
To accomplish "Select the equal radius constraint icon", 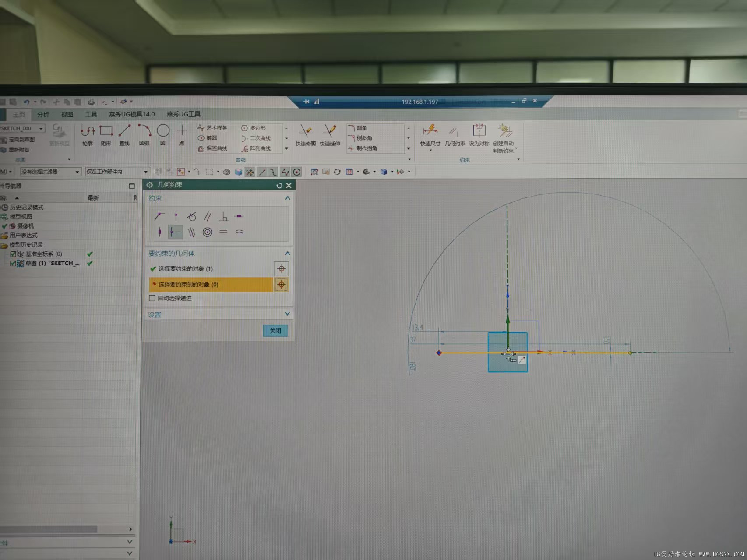I will pos(239,232).
